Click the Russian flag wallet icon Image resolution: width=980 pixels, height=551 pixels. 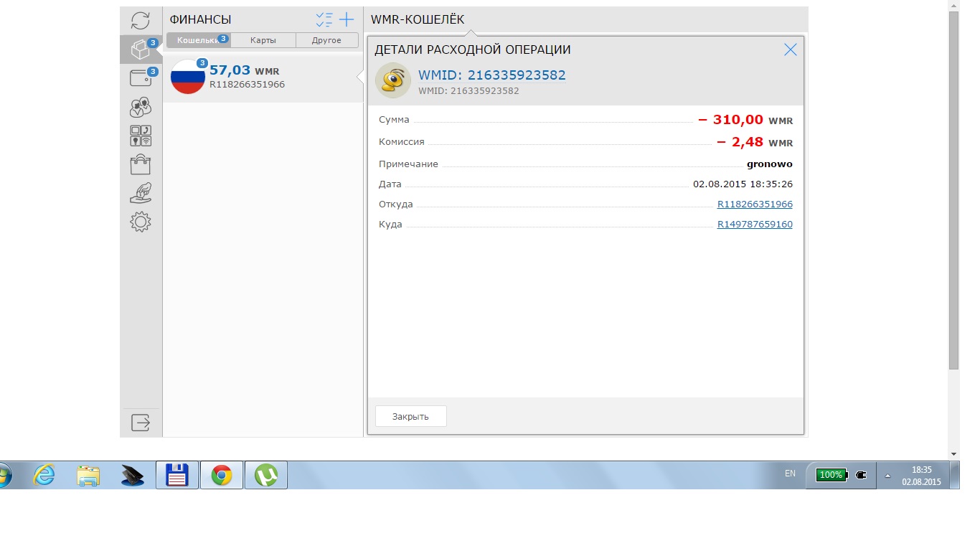click(x=188, y=77)
